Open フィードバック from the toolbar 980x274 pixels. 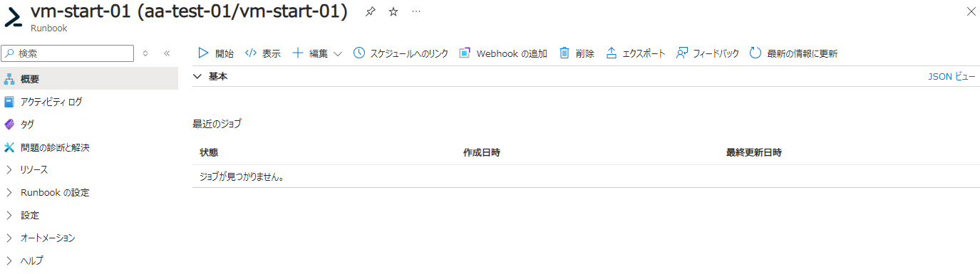click(x=708, y=53)
